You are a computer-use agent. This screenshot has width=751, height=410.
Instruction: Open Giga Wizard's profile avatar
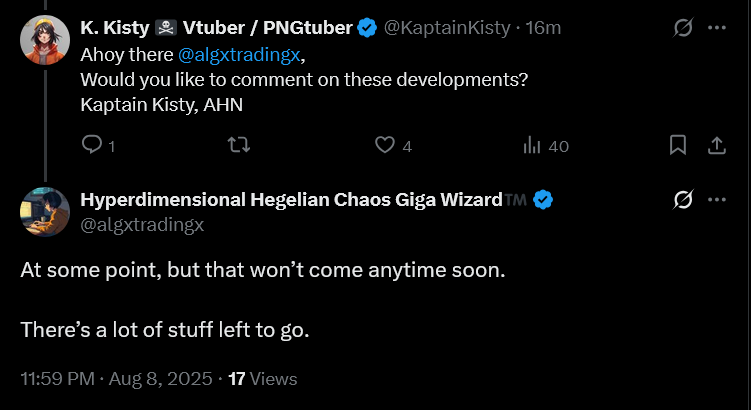pos(45,212)
